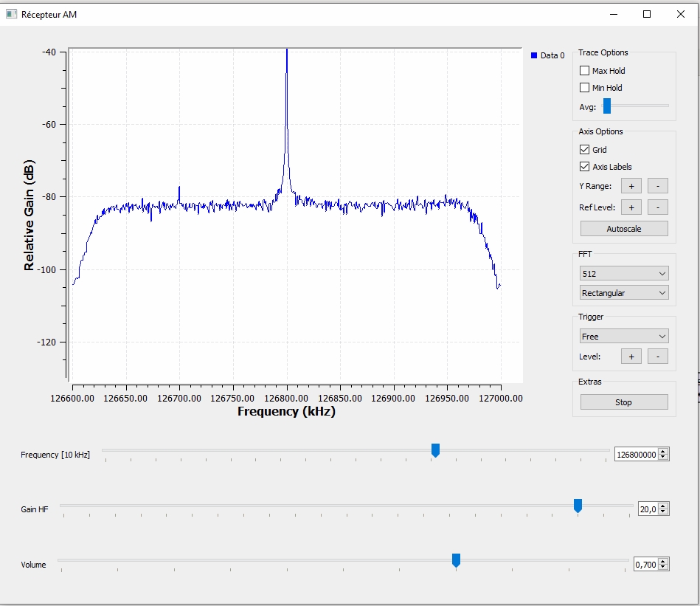
Task: Decrease Y Range with minus button
Action: click(x=658, y=186)
